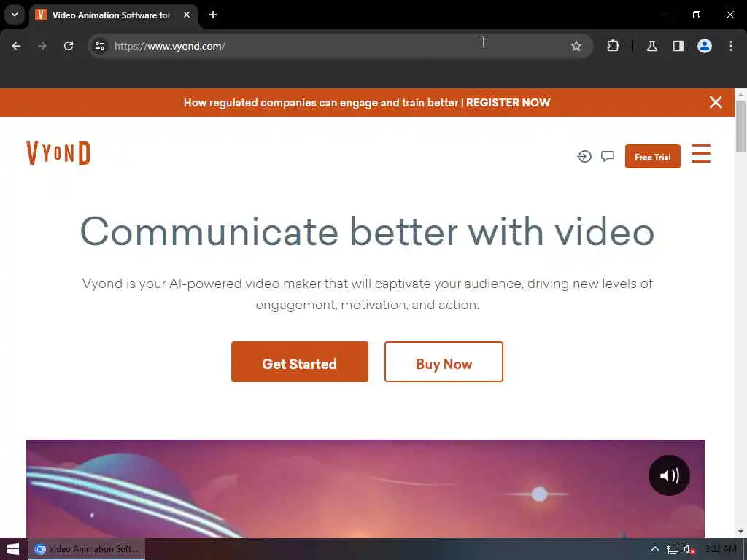Go forward to the next page

(42, 46)
